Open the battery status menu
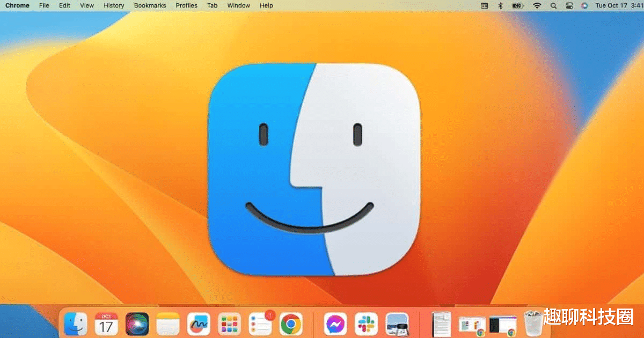 [x=518, y=5]
